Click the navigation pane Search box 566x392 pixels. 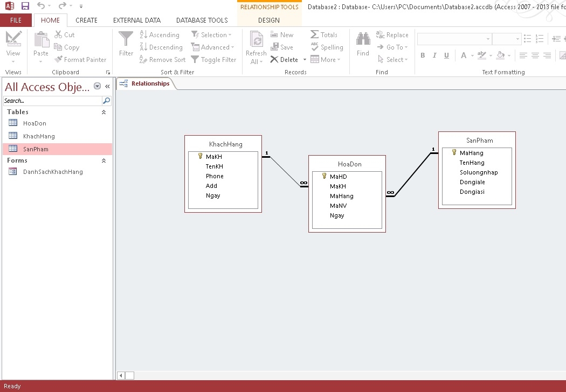click(52, 101)
